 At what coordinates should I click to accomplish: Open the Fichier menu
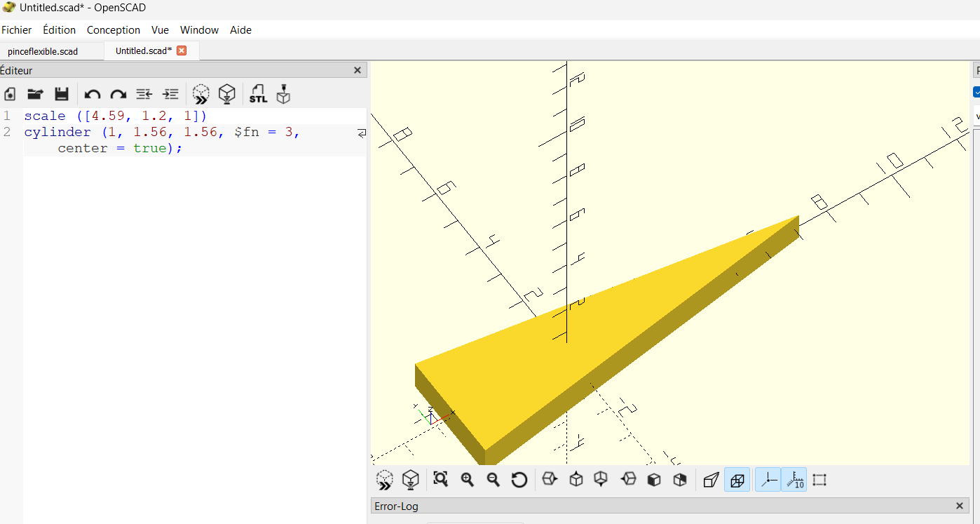pos(16,30)
